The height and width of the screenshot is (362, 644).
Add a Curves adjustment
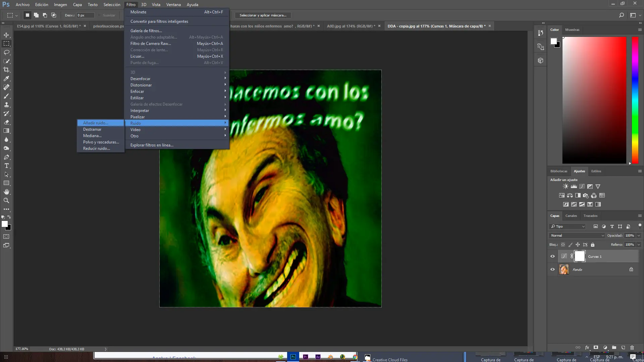tap(582, 186)
